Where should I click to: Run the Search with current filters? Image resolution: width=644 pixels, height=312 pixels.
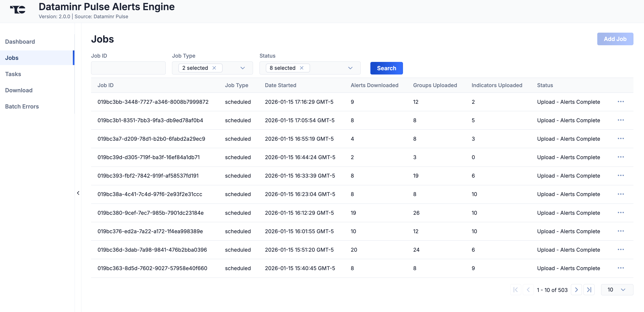click(386, 68)
